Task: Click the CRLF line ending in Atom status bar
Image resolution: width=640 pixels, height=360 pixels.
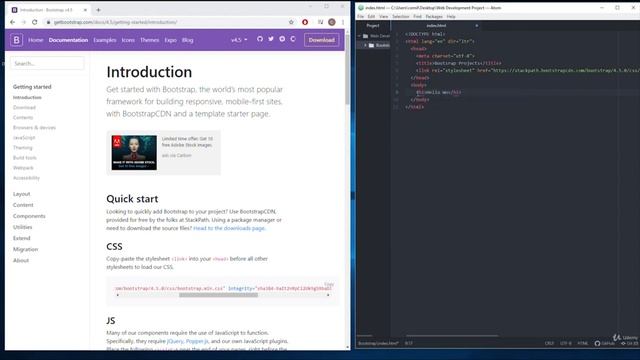Action: pos(549,343)
